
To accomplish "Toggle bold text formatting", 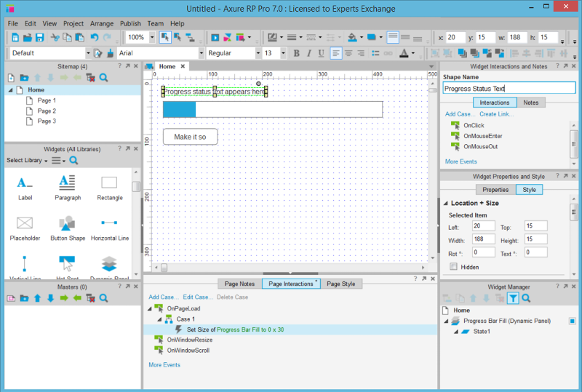I will [x=297, y=53].
